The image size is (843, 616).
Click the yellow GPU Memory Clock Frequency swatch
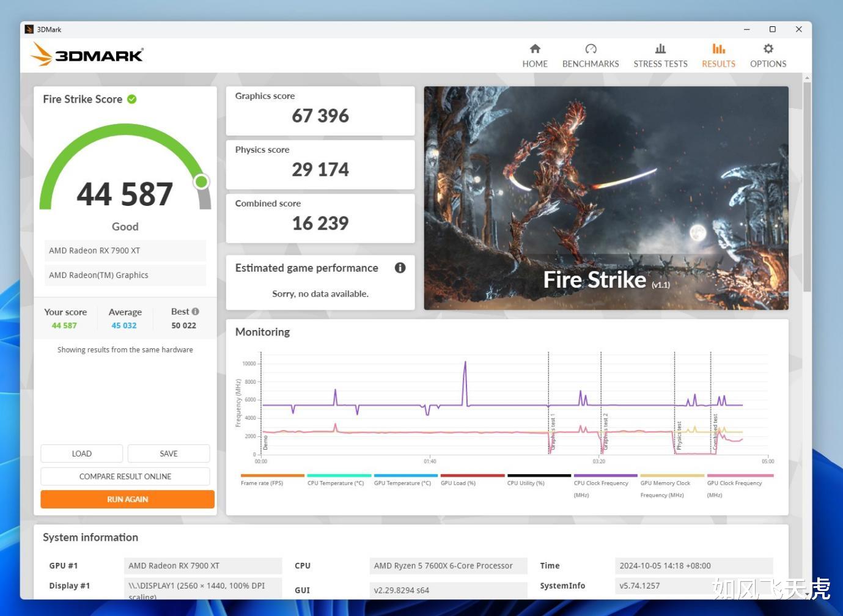click(x=672, y=475)
